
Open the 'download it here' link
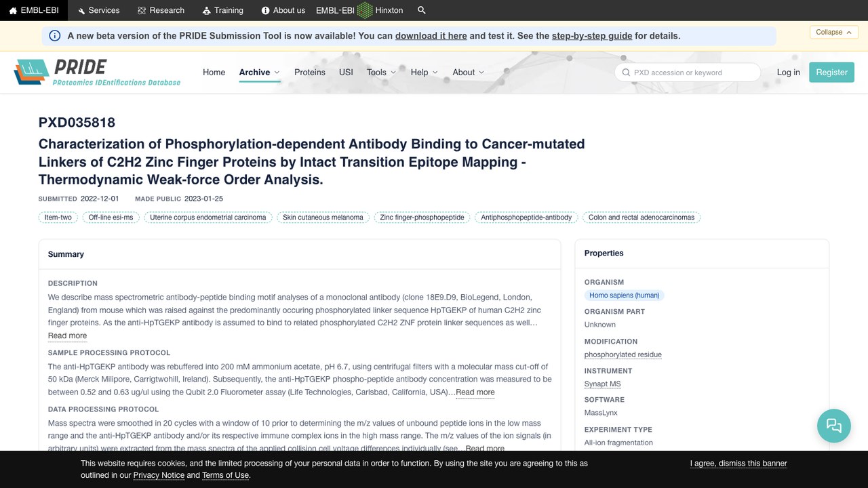pyautogui.click(x=431, y=36)
